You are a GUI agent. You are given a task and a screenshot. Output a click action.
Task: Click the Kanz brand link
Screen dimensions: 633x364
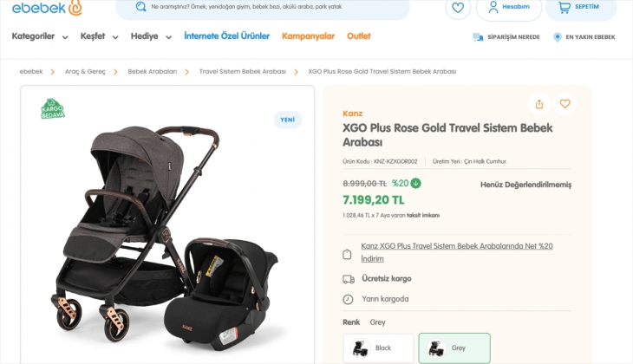click(x=353, y=114)
